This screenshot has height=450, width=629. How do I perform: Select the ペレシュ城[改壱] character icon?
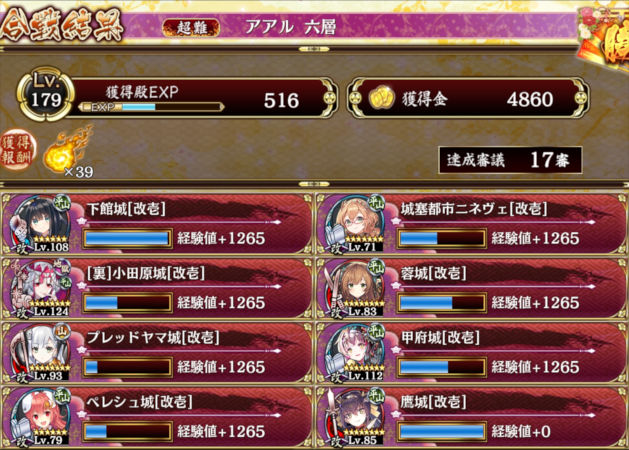point(40,418)
